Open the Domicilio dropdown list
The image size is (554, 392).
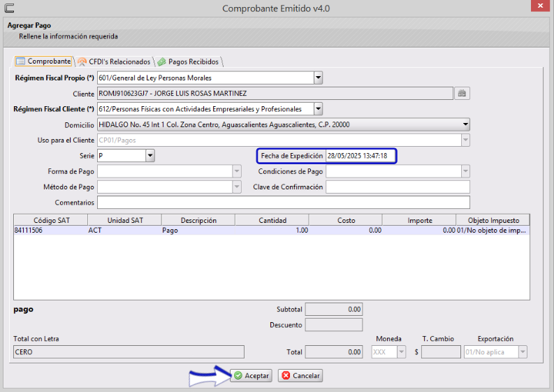[x=465, y=124]
